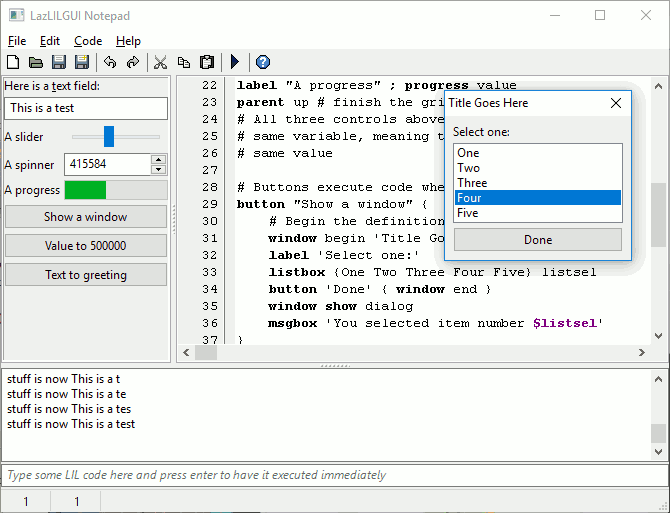The height and width of the screenshot is (513, 670).
Task: Click the 'Value to 500000' button
Action: pyautogui.click(x=86, y=246)
